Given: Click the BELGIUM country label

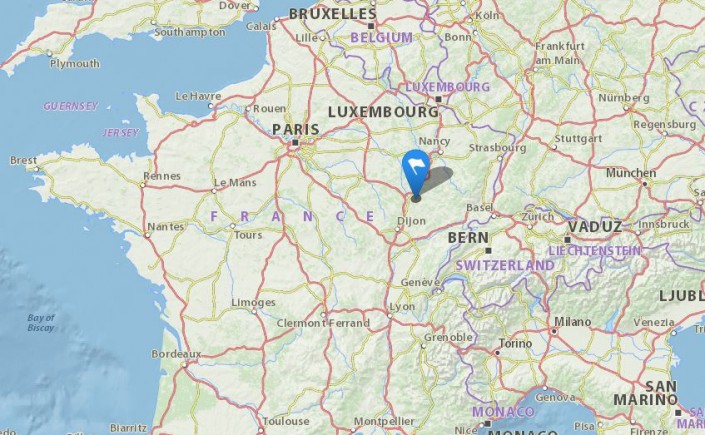Looking at the screenshot, I should click(381, 38).
